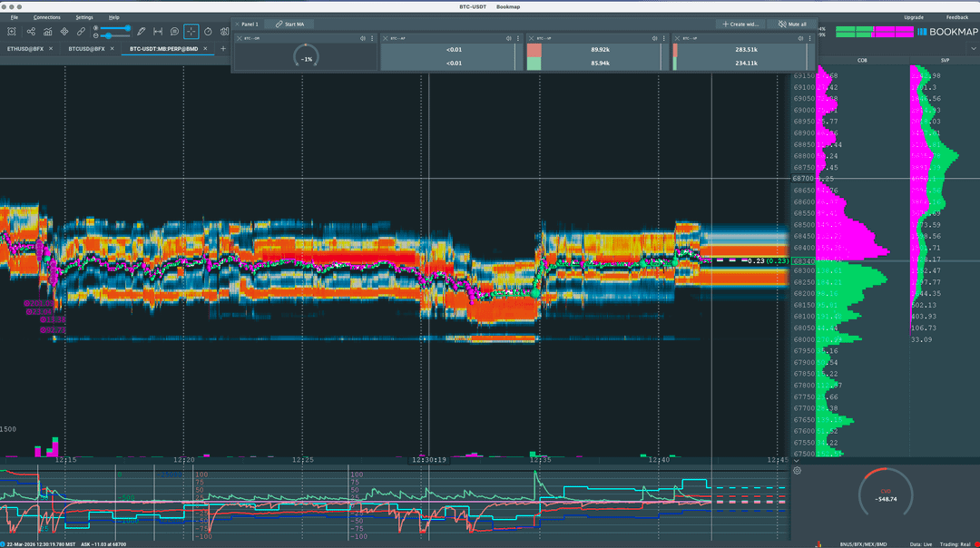Click the Start MA button
This screenshot has width=980, height=548.
(290, 24)
